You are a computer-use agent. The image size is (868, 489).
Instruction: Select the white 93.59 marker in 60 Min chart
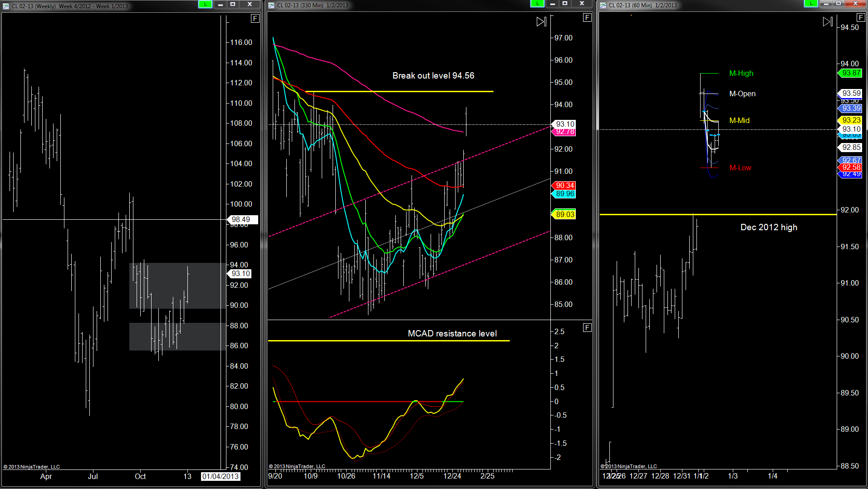849,93
